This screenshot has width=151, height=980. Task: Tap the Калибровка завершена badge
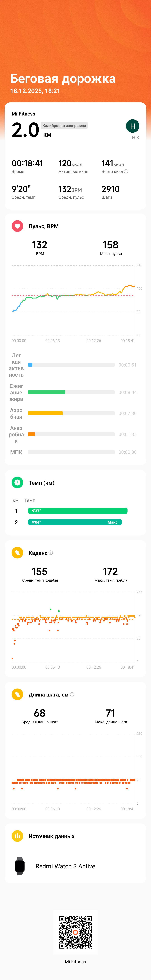pos(64,126)
